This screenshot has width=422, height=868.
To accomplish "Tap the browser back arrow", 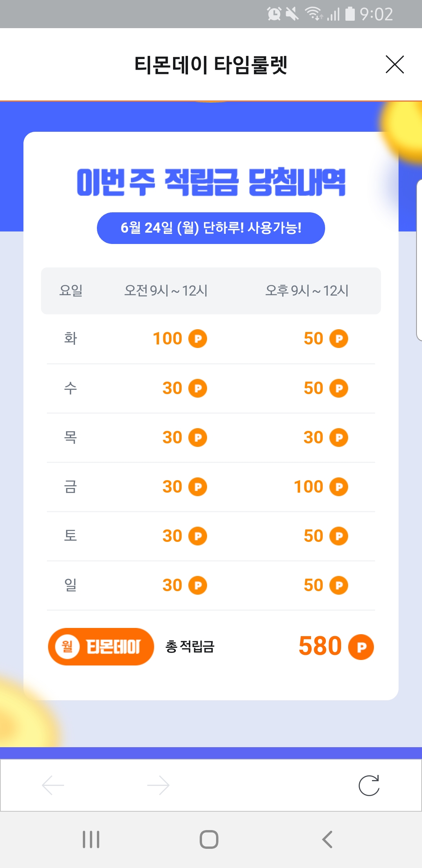I will pyautogui.click(x=53, y=785).
